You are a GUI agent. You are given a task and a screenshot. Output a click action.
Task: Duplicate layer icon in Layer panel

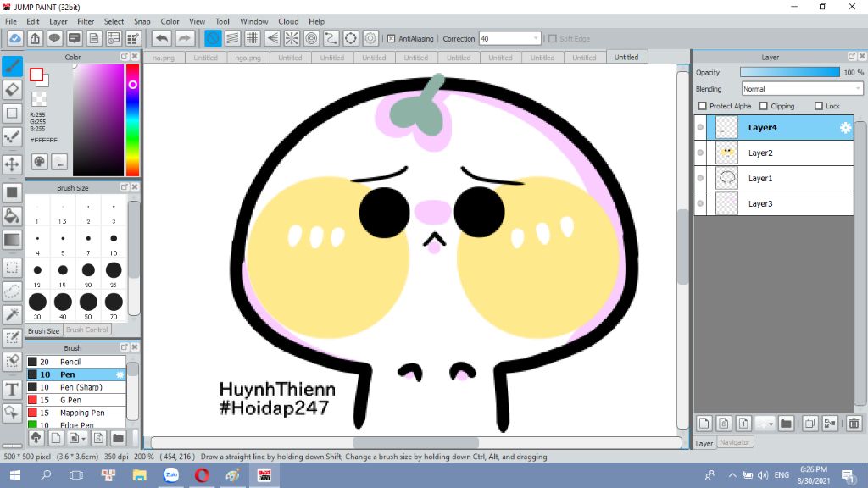pyautogui.click(x=810, y=424)
